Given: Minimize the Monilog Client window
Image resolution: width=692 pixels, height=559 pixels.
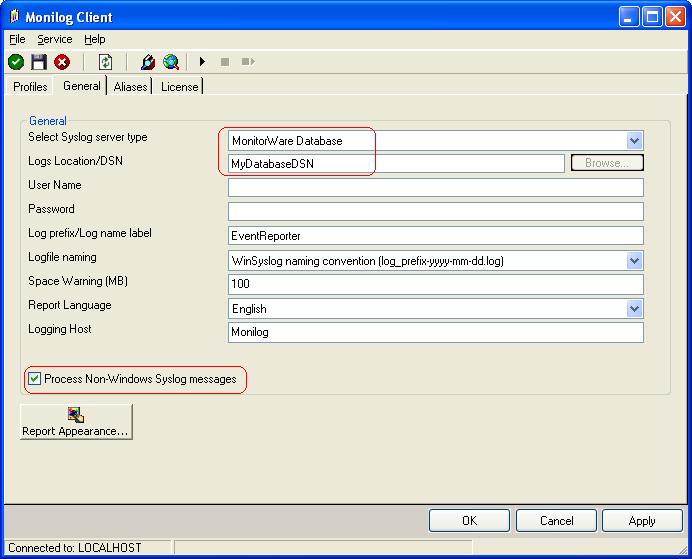Looking at the screenshot, I should (628, 17).
